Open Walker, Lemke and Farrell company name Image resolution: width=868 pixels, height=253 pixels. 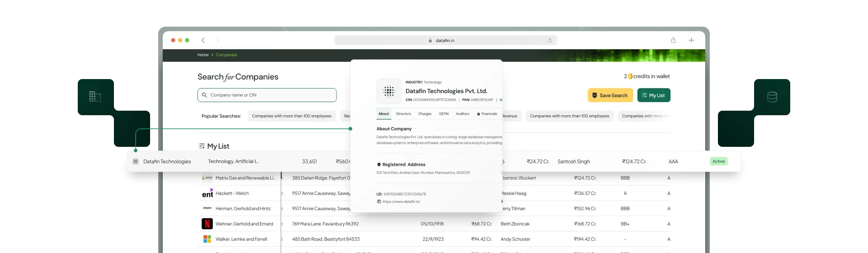tap(241, 239)
